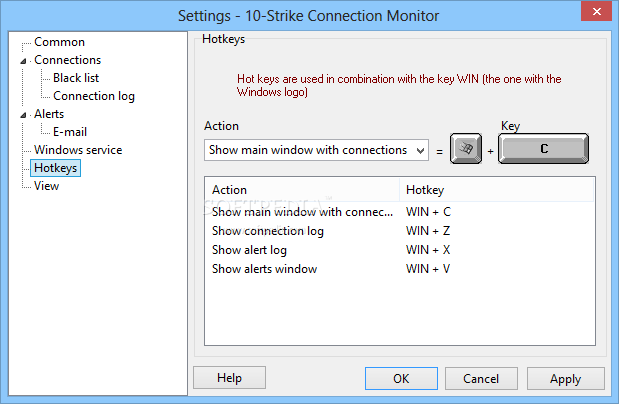Select the Show connection log row
619x404 pixels.
(400, 231)
